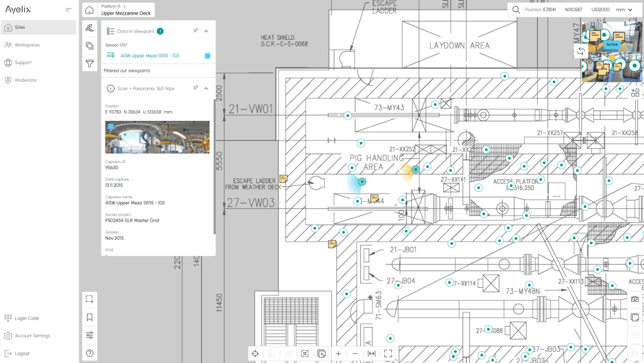
Task: Click the info icon beside Scan + Panorama
Action: click(110, 88)
